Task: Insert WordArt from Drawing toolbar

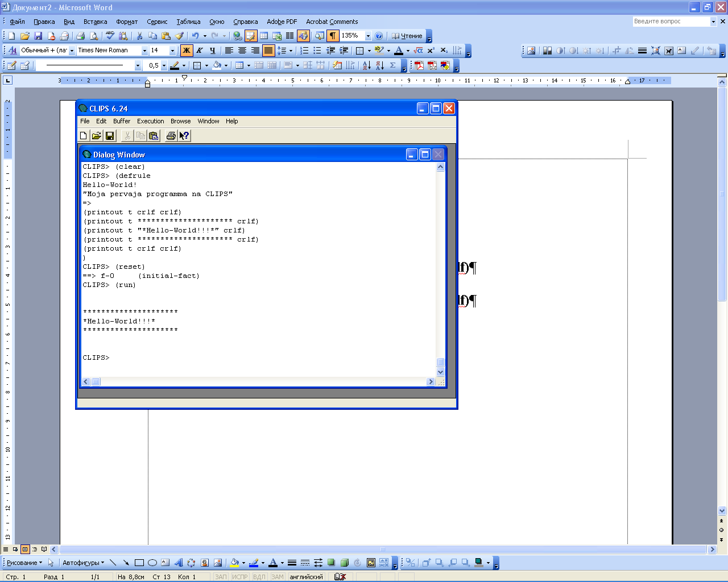Action: pos(179,563)
